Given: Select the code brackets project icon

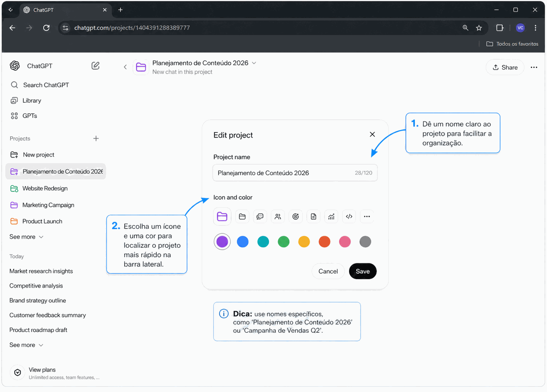Looking at the screenshot, I should [349, 216].
